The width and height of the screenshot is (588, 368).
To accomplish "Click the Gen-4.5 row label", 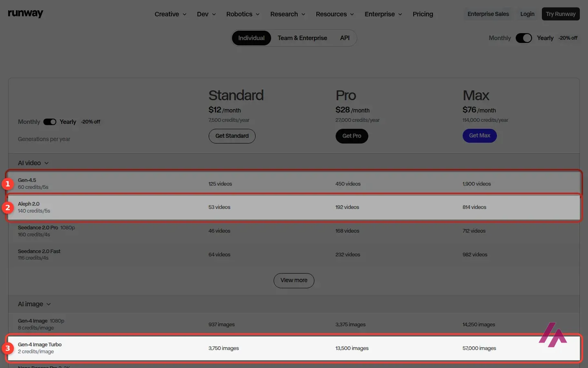I will click(x=27, y=180).
